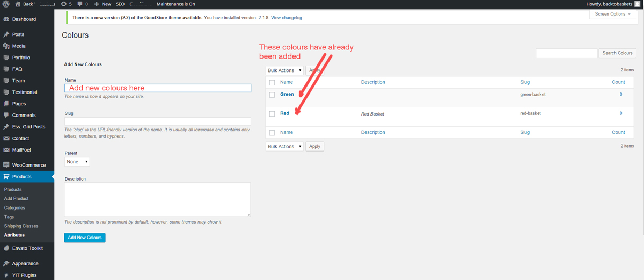This screenshot has width=644, height=280.
Task: Click the WordPress logo icon
Action: coord(6,4)
